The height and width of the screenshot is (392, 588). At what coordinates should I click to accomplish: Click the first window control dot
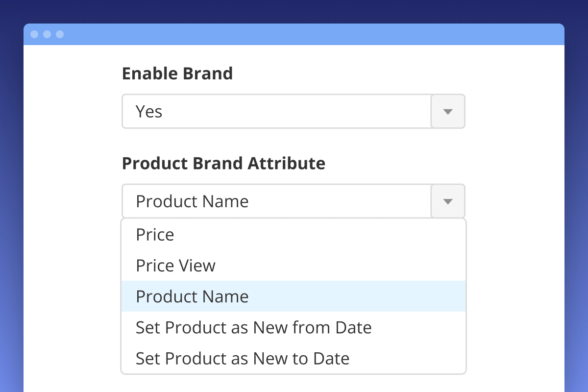[x=34, y=34]
